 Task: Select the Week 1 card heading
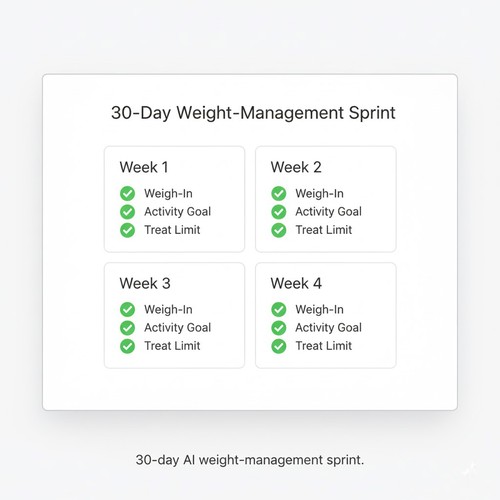(144, 167)
